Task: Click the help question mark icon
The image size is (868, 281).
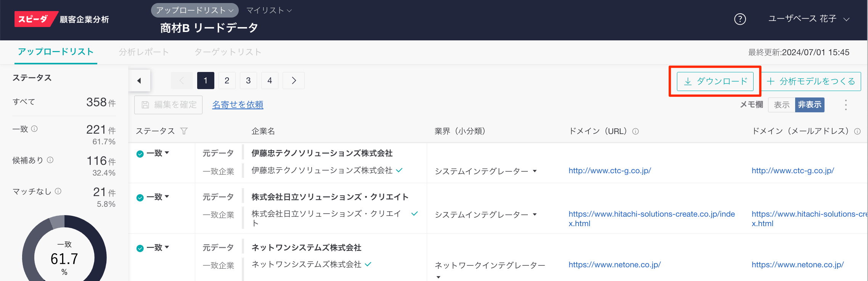Action: point(740,19)
